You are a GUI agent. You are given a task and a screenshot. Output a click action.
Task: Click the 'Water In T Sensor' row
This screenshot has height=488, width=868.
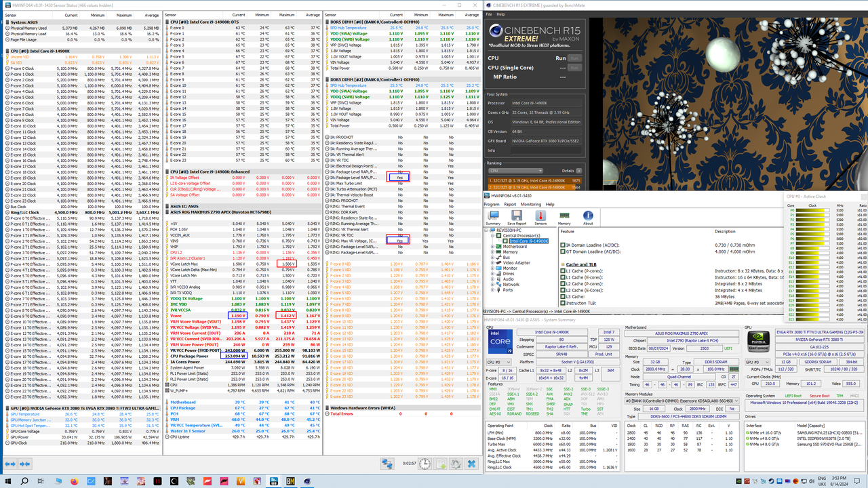point(242,430)
